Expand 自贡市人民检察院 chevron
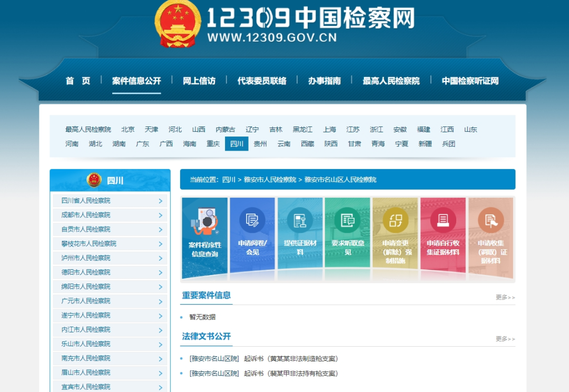This screenshot has width=569, height=392. click(160, 229)
